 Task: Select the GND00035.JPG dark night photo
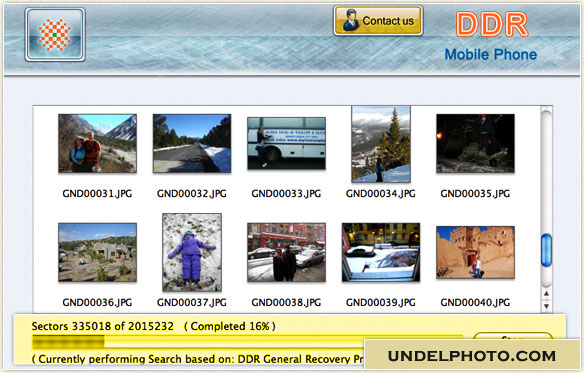(x=475, y=143)
